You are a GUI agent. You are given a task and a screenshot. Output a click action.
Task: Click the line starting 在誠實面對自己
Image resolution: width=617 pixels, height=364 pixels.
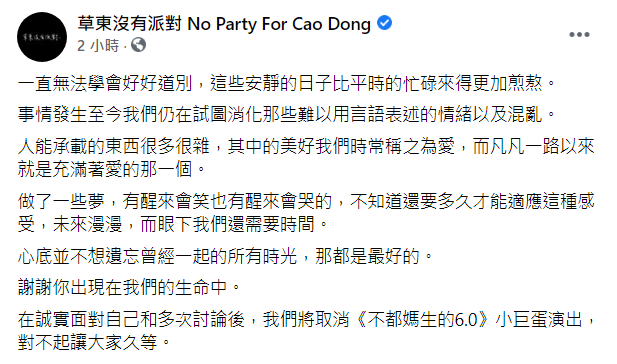point(307,320)
